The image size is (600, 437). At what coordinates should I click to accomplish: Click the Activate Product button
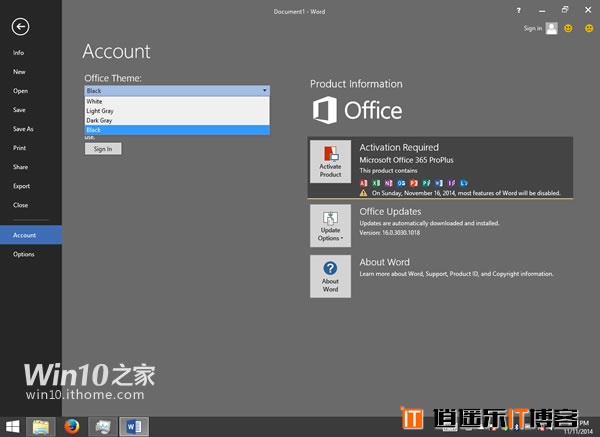[x=330, y=161]
